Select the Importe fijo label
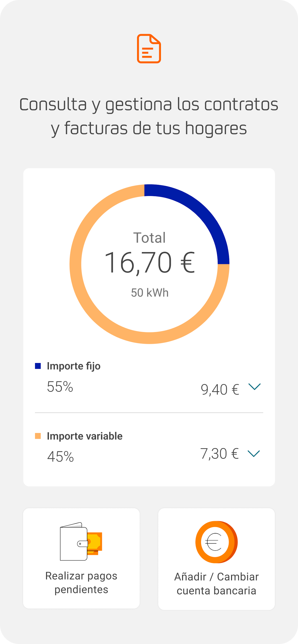This screenshot has width=298, height=644. pos(74,366)
